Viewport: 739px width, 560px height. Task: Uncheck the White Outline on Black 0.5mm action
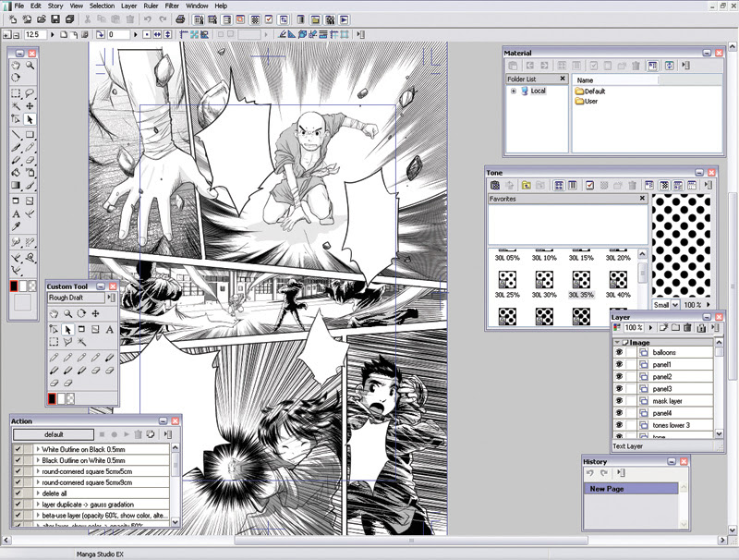pyautogui.click(x=18, y=449)
